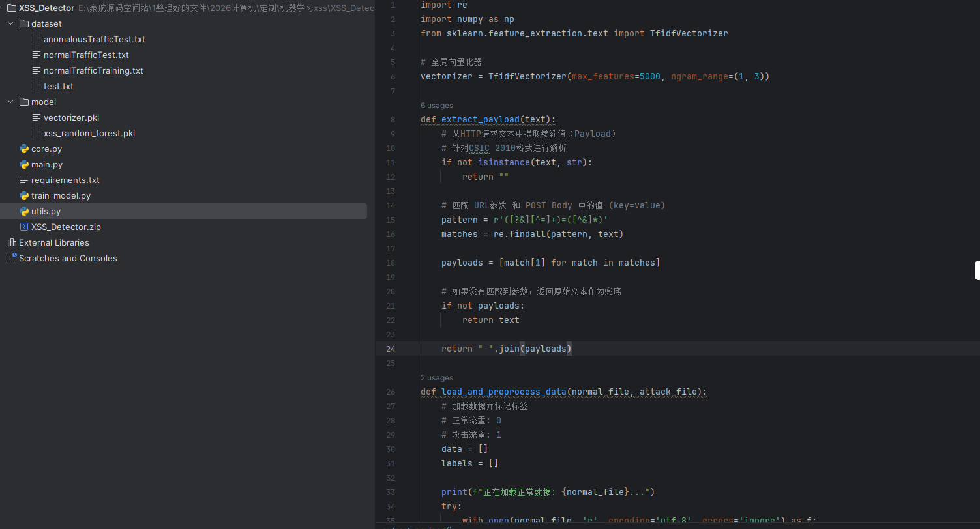Click 'import numpy as np' line
Screen dimensions: 980x529
coord(468,19)
